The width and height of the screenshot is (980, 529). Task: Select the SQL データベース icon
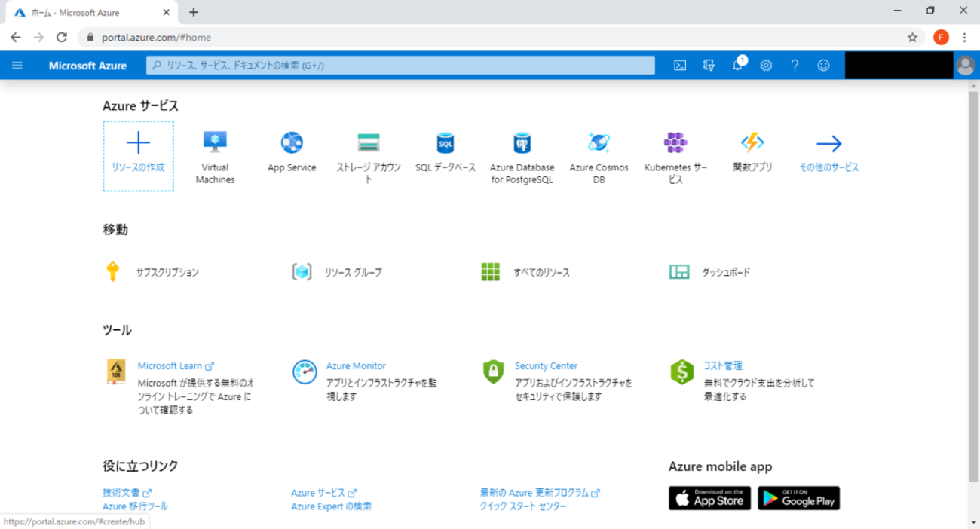446,143
